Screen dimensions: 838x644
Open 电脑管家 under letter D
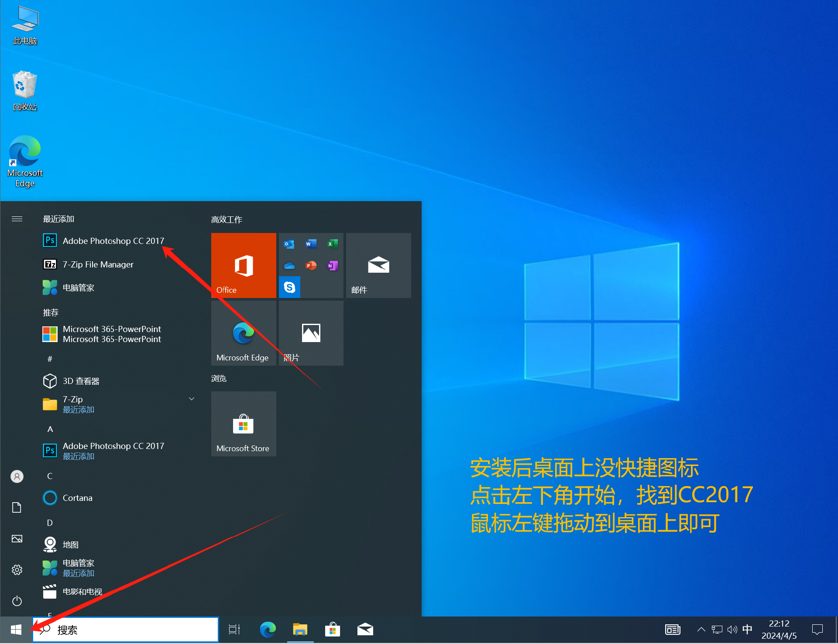(118, 568)
